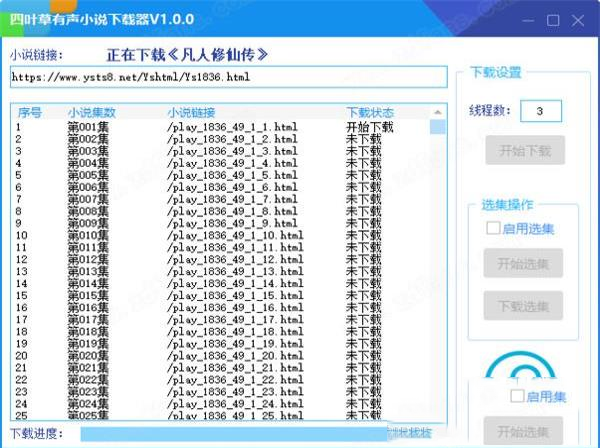Focus the 线程数 thread count field
The width and height of the screenshot is (600, 448).
(540, 111)
